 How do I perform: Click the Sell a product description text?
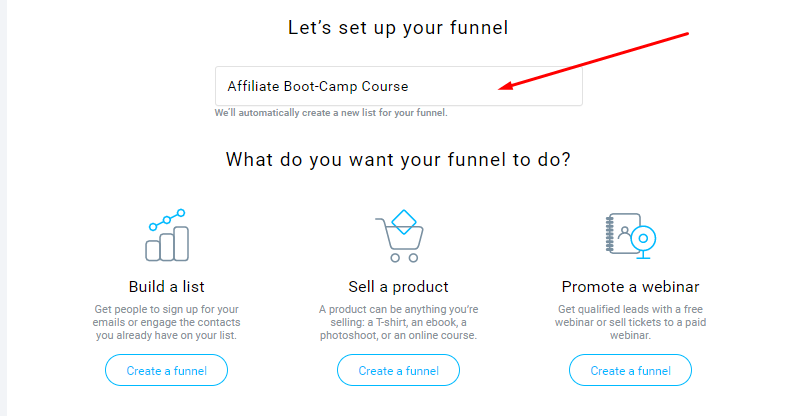point(398,322)
